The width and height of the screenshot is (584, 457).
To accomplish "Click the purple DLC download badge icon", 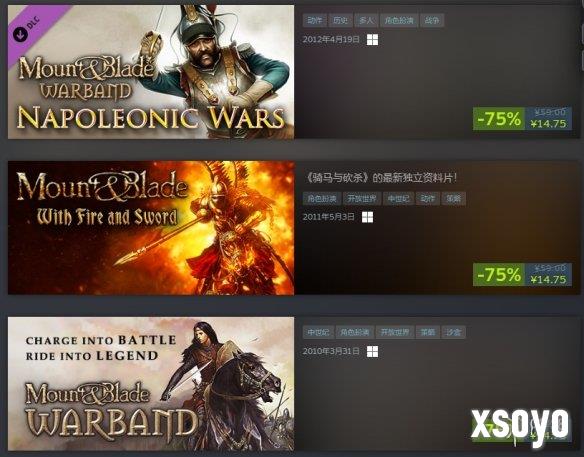I will point(20,34).
